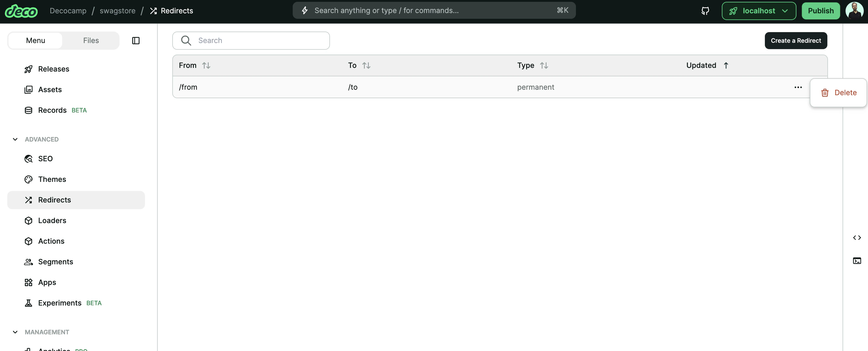Select the SEO magnifier icon
Screen dimensions: 868x351
(x=29, y=158)
